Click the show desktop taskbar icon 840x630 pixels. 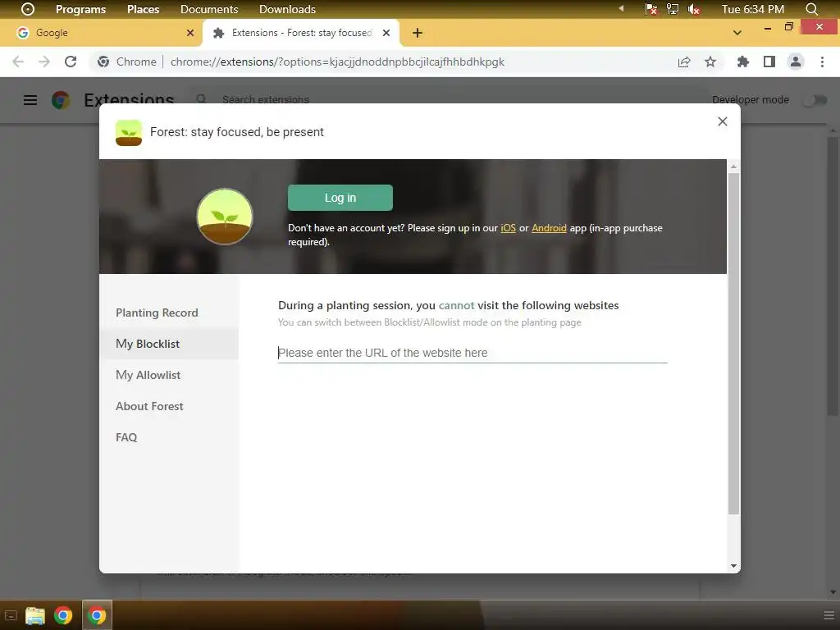coord(11,615)
